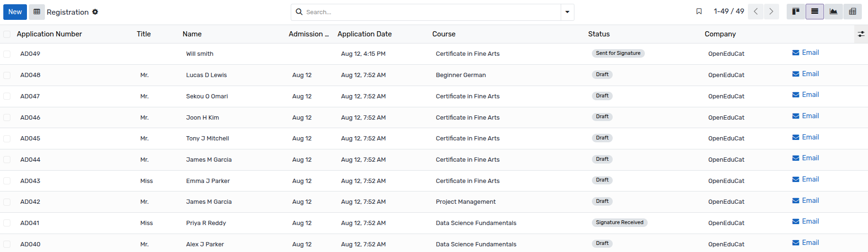Click Email for application AD041
Viewport: 868px width, 252px height.
tap(806, 221)
